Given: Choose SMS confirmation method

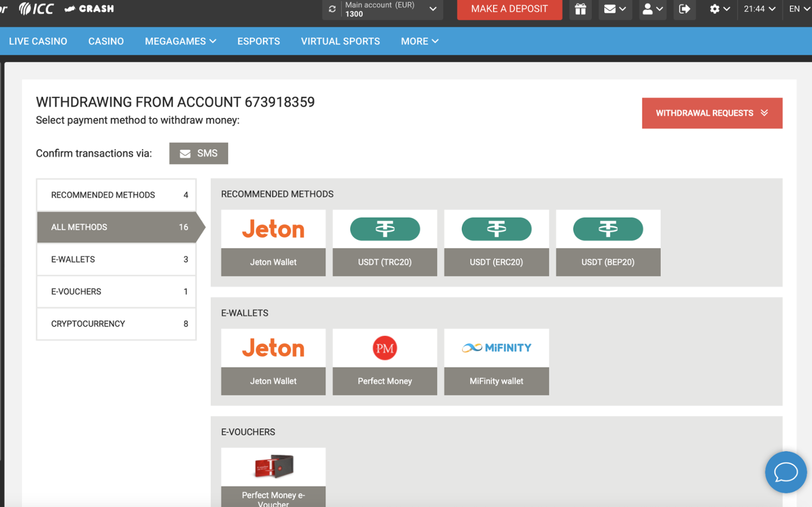Looking at the screenshot, I should pos(199,153).
